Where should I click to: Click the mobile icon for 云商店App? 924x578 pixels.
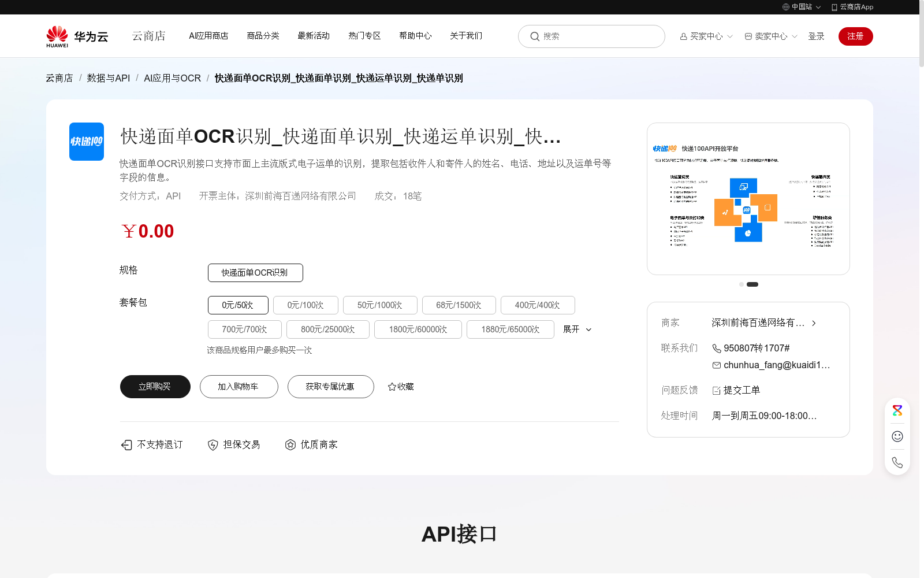click(834, 7)
